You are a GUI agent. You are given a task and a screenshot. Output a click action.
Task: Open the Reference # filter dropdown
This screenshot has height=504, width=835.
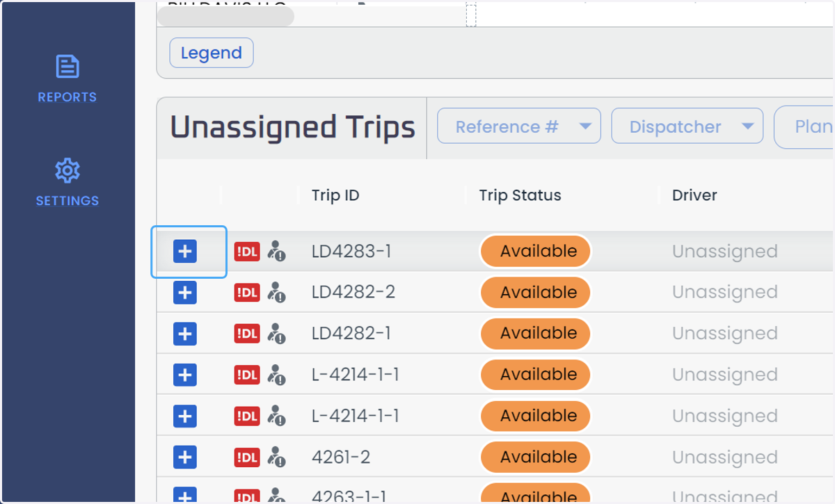[519, 127]
